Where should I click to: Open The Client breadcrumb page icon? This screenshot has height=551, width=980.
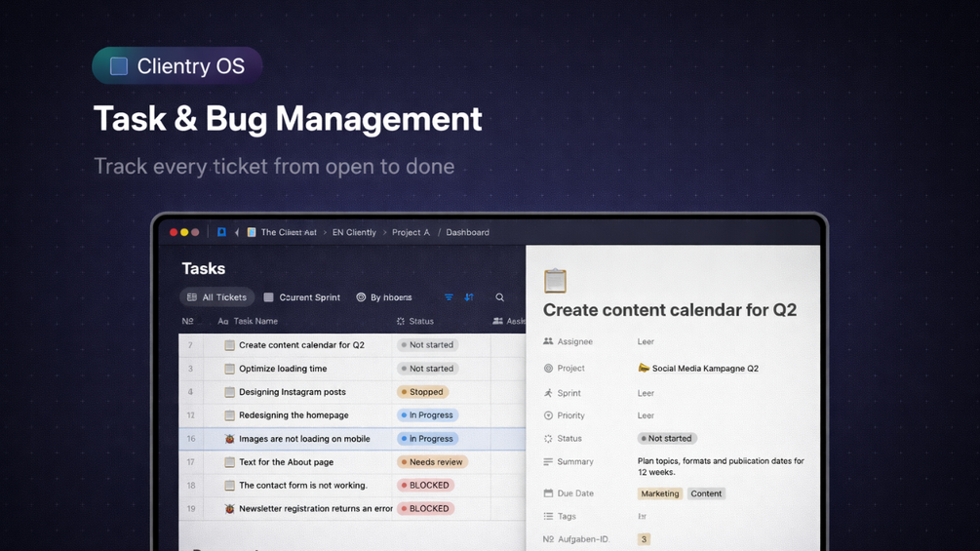[x=252, y=232]
